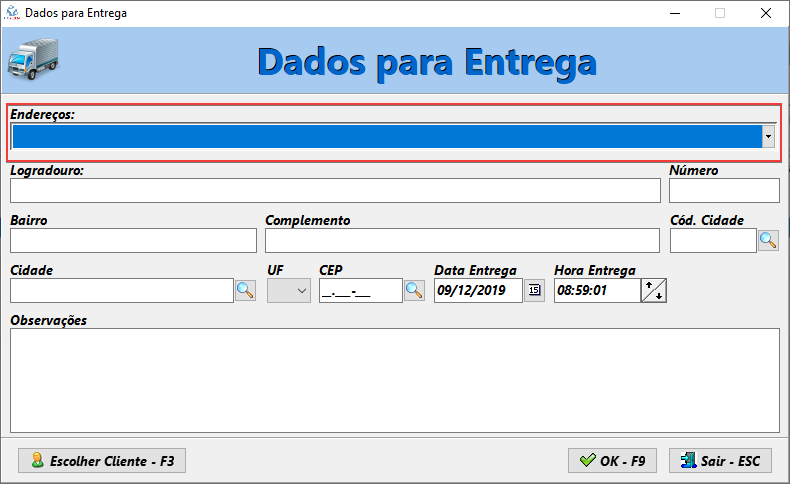Confirm with the OK - F9 button

coord(612,461)
